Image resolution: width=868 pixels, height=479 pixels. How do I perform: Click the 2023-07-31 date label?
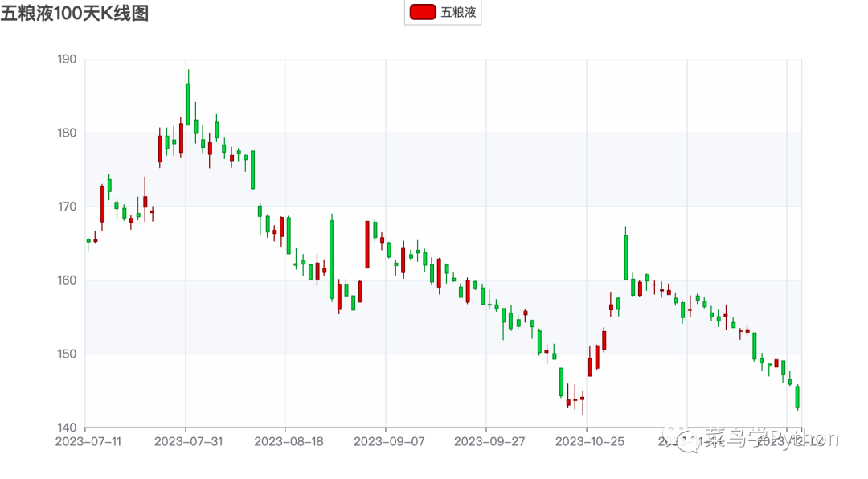tap(188, 442)
